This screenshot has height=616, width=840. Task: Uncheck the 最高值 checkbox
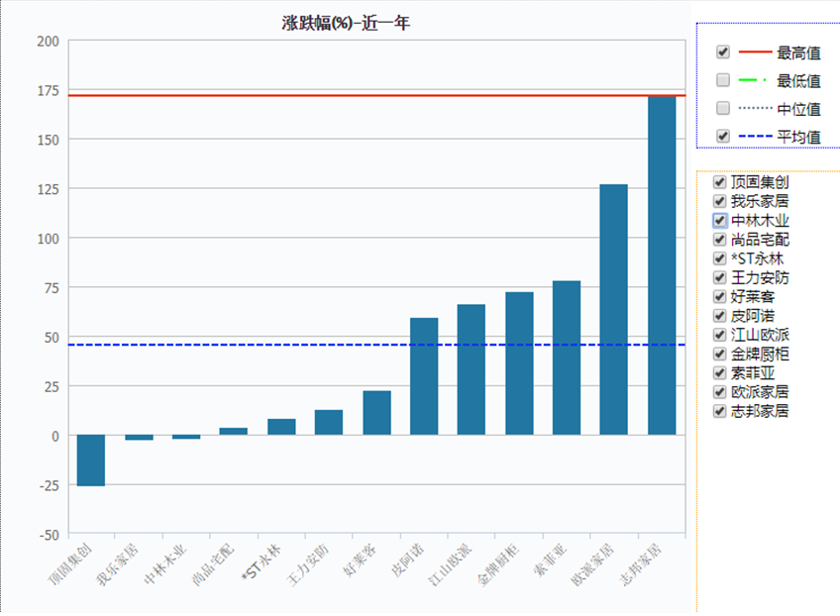(723, 52)
